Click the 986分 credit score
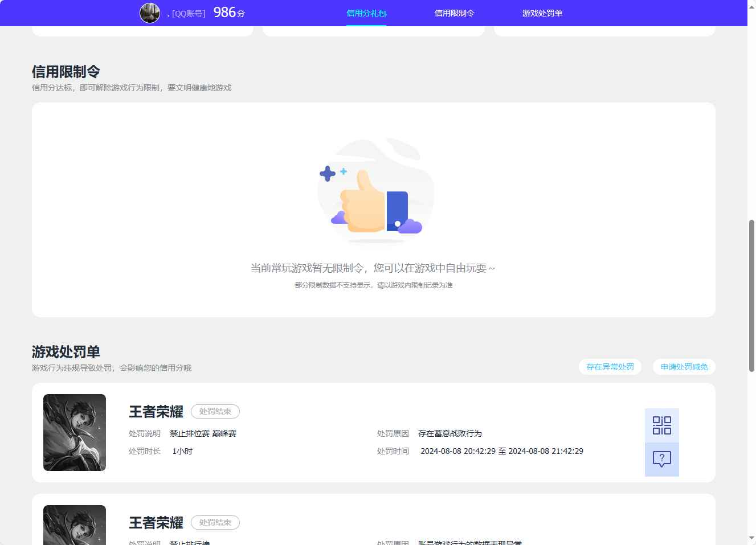Viewport: 756px width, 545px height. 229,13
